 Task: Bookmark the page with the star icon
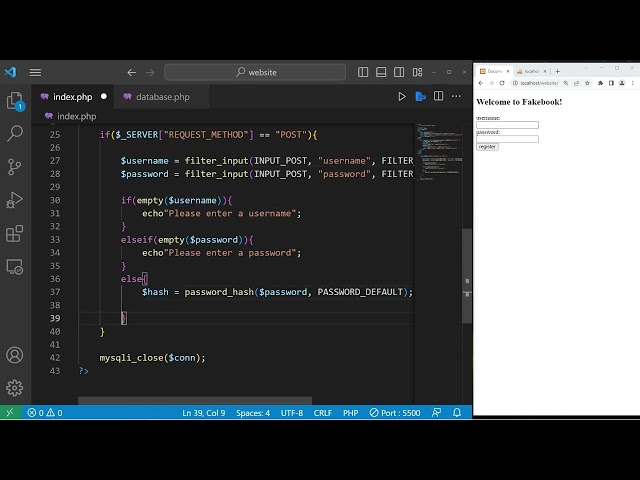tap(587, 83)
